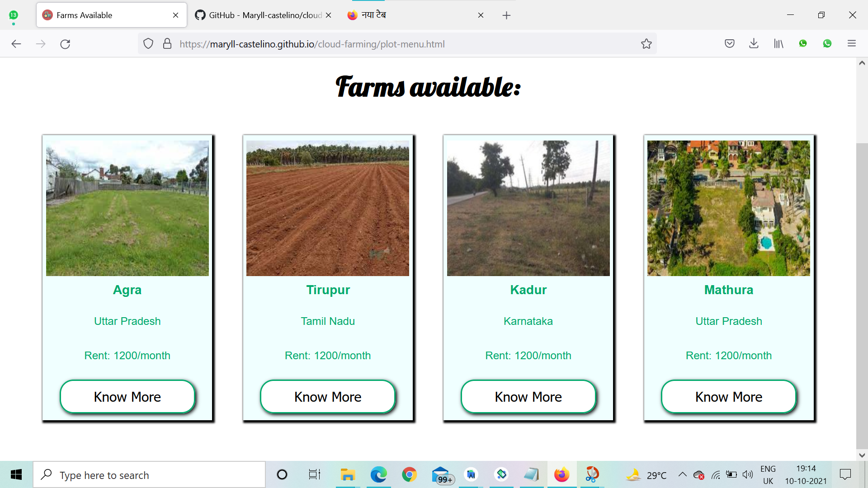Open the Downloads panel icon
Screen dimensions: 868x488
754,44
